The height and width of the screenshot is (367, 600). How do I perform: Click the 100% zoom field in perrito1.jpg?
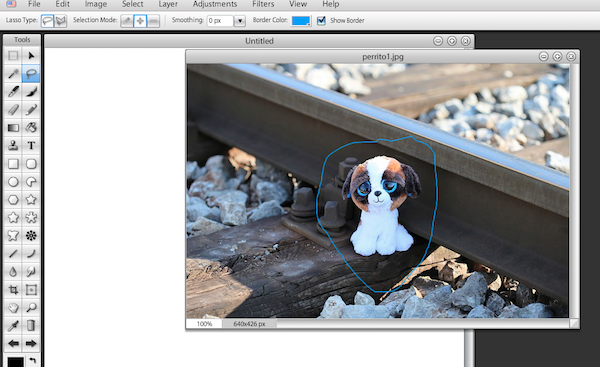204,324
